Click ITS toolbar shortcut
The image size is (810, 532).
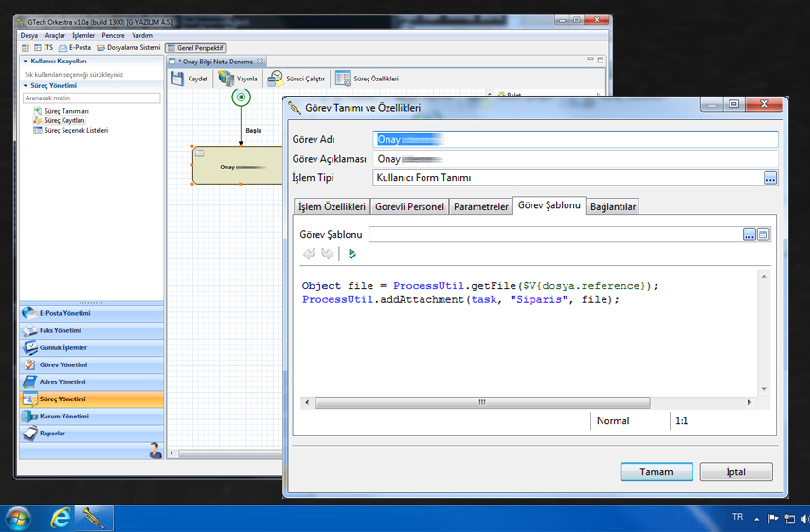point(44,48)
